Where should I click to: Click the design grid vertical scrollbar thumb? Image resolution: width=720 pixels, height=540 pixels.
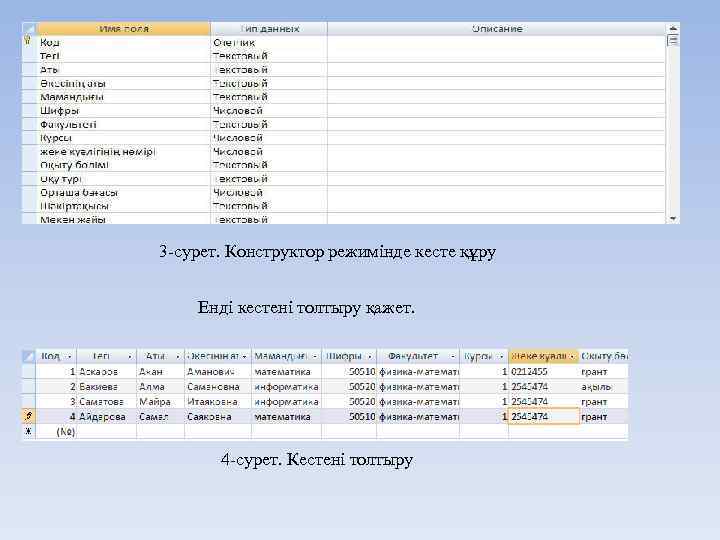tap(673, 40)
